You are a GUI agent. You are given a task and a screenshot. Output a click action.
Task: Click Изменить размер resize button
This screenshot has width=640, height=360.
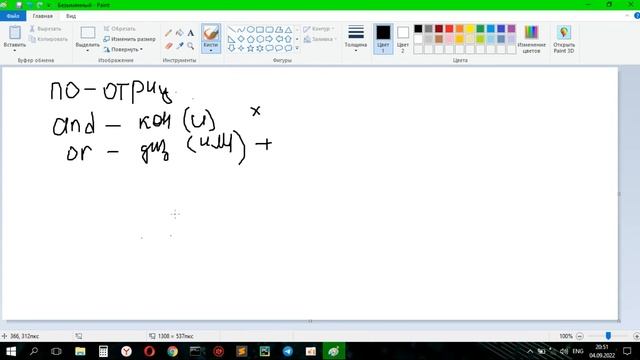pos(129,39)
